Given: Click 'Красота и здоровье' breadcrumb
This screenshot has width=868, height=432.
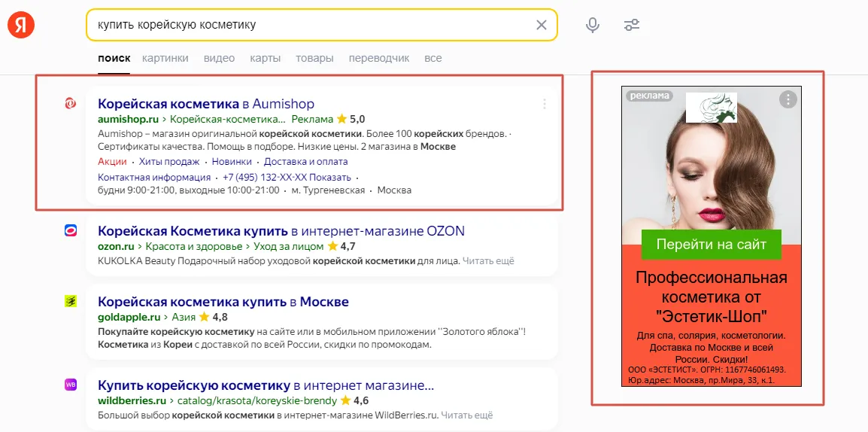Looking at the screenshot, I should pyautogui.click(x=194, y=246).
